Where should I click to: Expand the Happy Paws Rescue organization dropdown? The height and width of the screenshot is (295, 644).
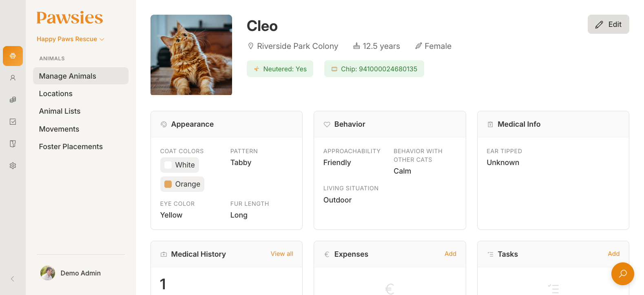click(70, 39)
